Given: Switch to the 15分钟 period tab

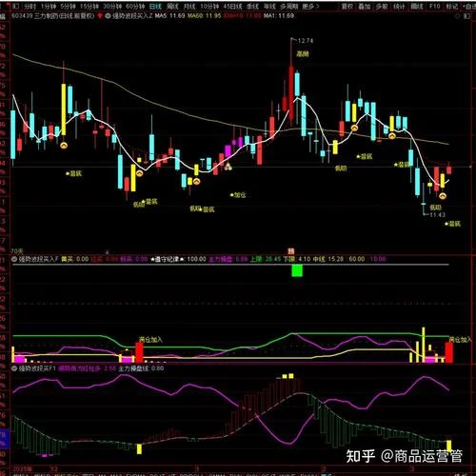Looking at the screenshot, I should pyautogui.click(x=89, y=7).
